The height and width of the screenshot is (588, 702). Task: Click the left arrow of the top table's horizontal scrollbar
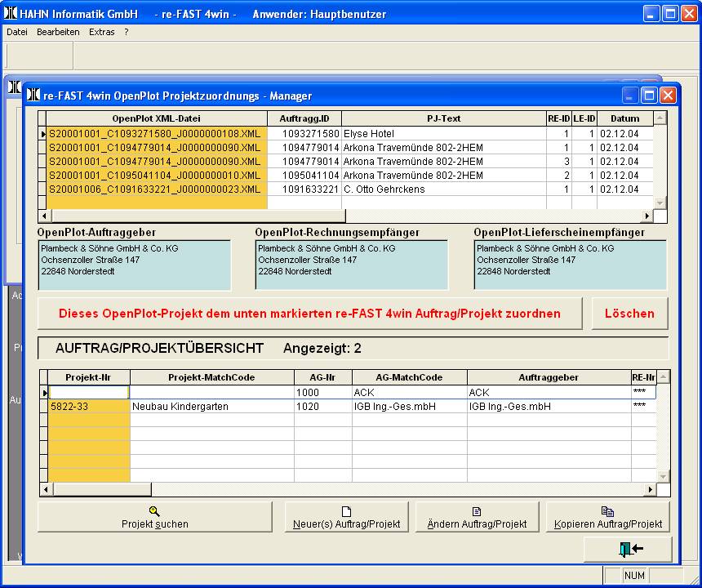pos(44,216)
